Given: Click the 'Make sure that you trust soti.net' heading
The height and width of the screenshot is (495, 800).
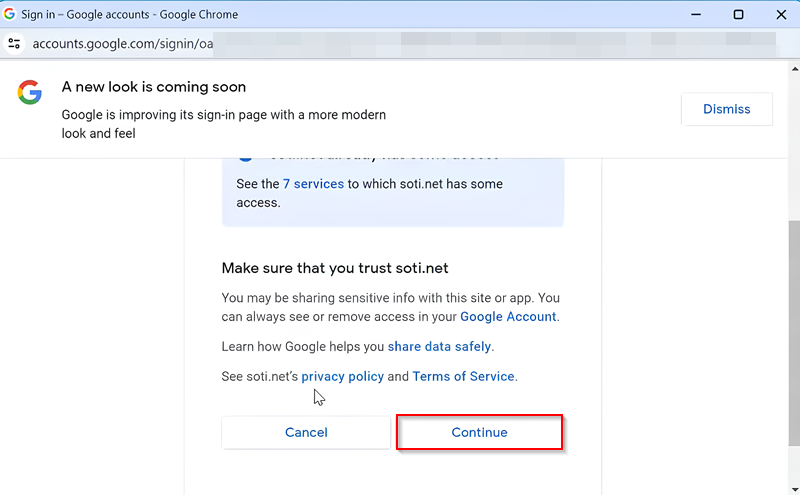Looking at the screenshot, I should click(x=336, y=268).
